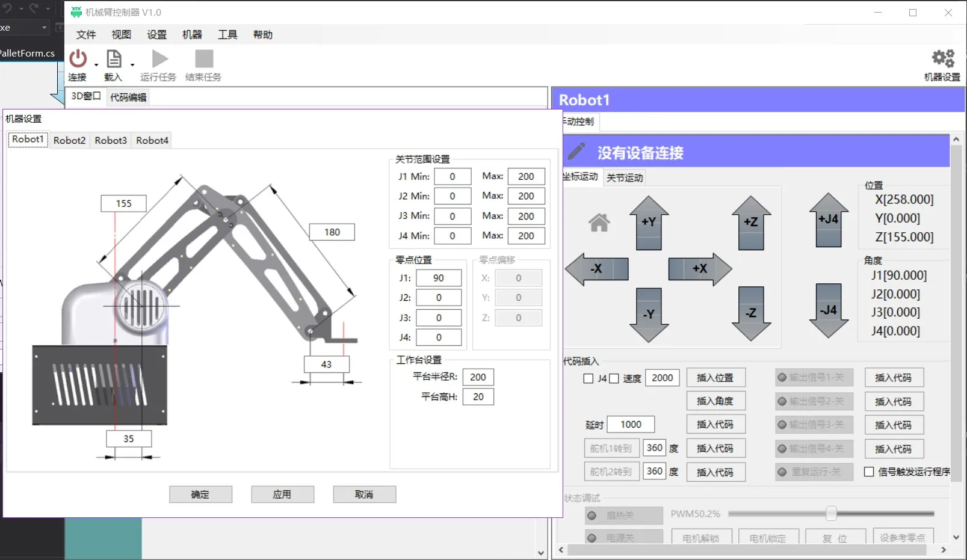Image resolution: width=967 pixels, height=560 pixels.
Task: Switch to Robot3 tab
Action: click(x=111, y=140)
